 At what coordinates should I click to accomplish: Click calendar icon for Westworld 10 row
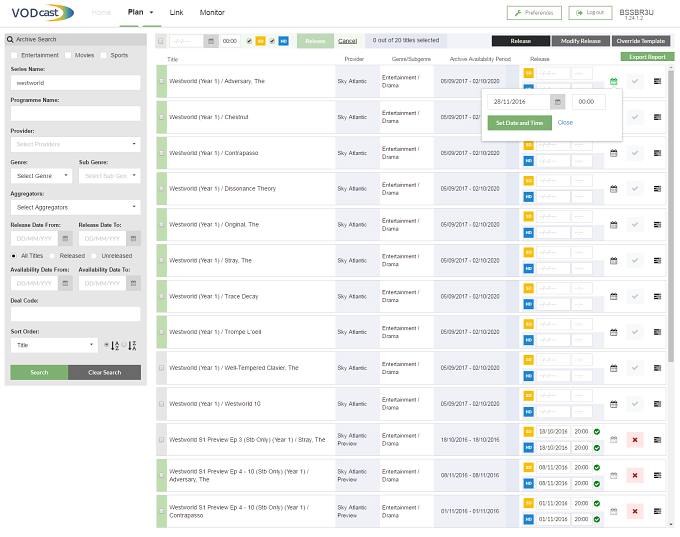point(613,404)
